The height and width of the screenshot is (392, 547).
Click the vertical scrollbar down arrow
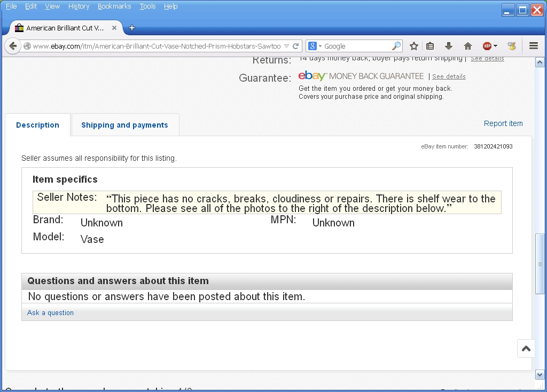click(x=540, y=375)
